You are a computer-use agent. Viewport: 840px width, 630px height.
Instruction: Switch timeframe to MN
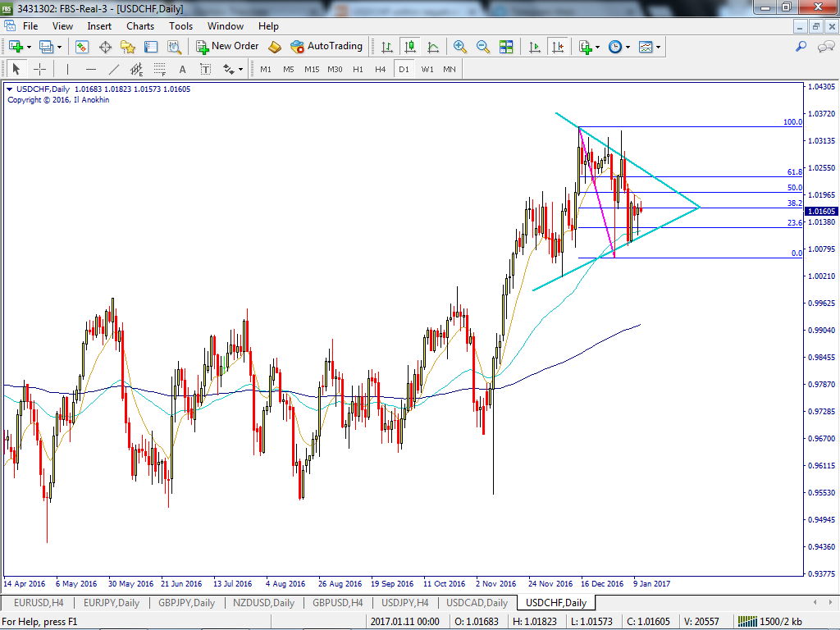click(450, 69)
